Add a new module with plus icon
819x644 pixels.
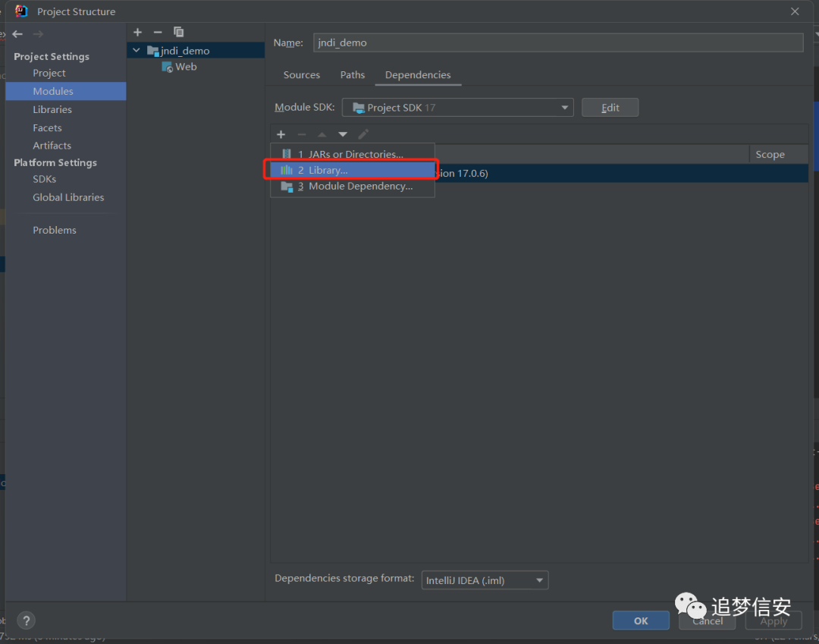(x=137, y=33)
